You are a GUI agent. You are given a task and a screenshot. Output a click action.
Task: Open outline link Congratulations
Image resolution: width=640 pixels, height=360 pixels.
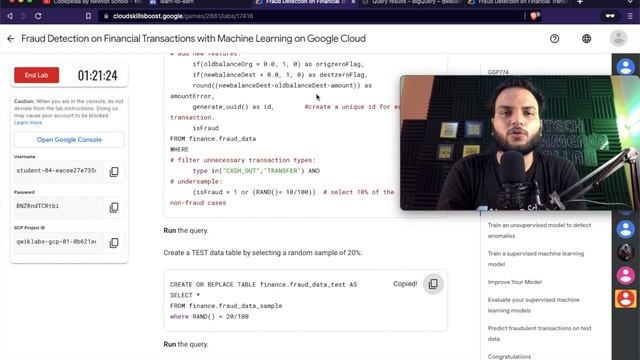pyautogui.click(x=509, y=357)
